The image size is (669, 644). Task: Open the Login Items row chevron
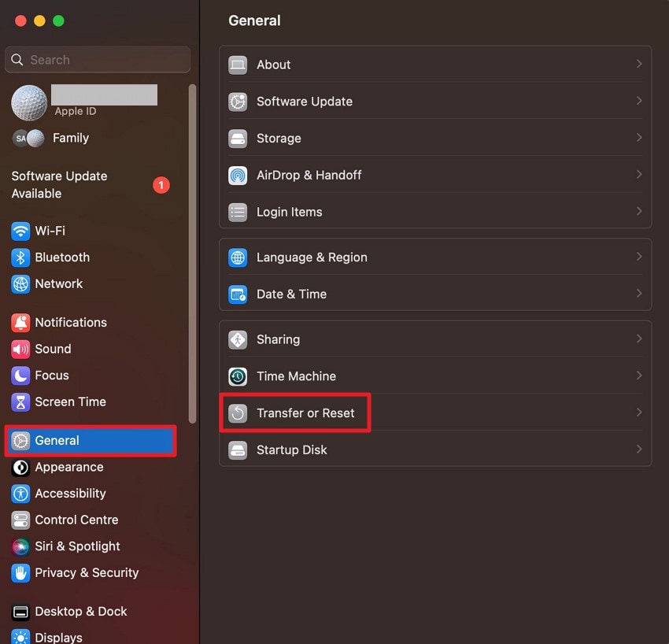point(639,211)
